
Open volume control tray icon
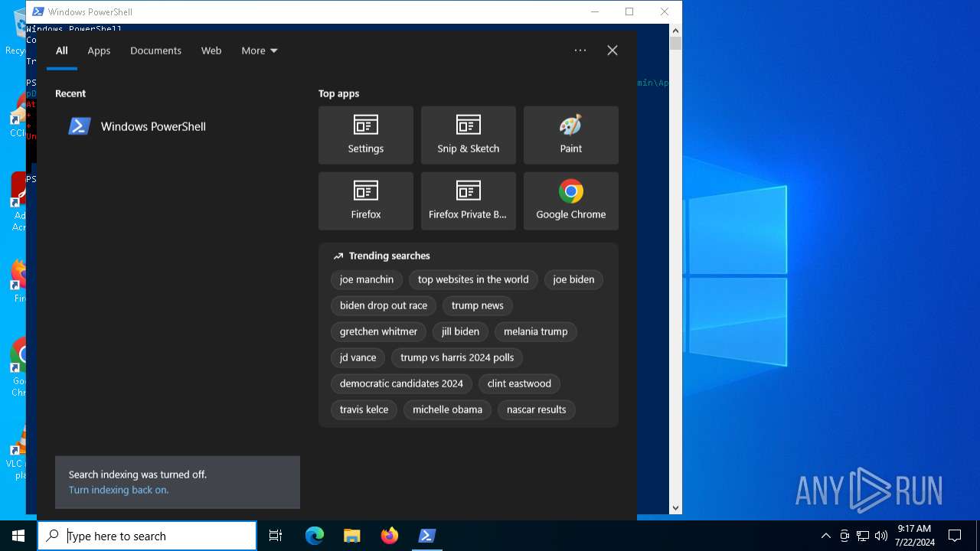881,536
